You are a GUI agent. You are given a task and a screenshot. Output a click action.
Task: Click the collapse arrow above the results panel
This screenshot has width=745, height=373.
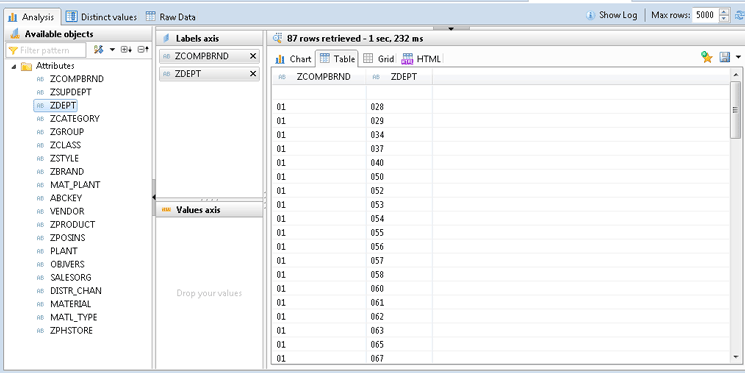pyautogui.click(x=451, y=28)
